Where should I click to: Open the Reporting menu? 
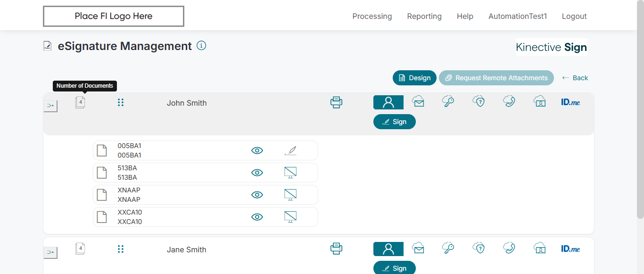424,16
